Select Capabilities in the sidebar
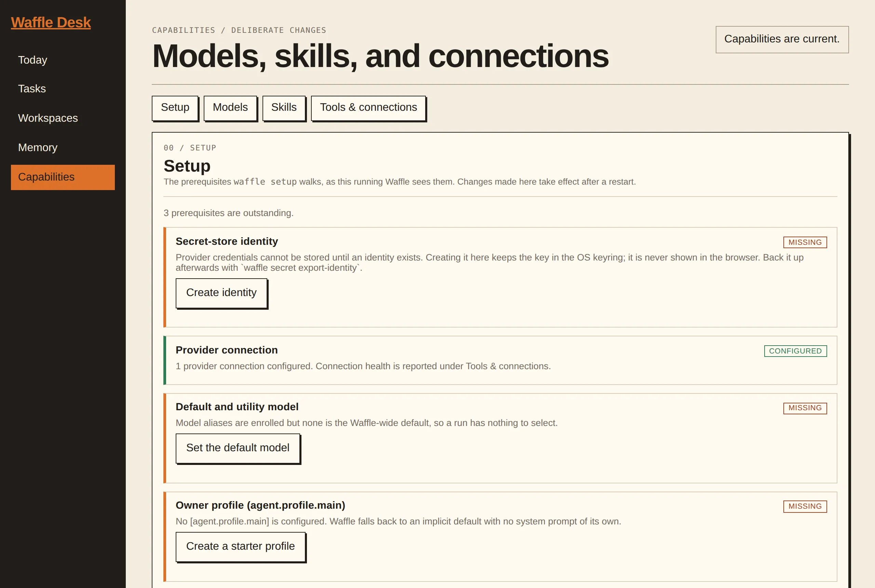 tap(63, 177)
